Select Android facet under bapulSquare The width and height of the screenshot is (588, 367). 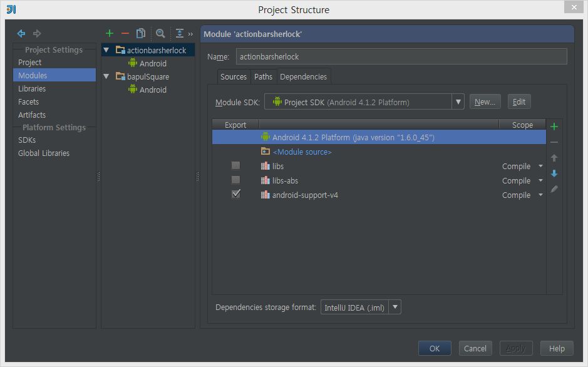click(147, 90)
